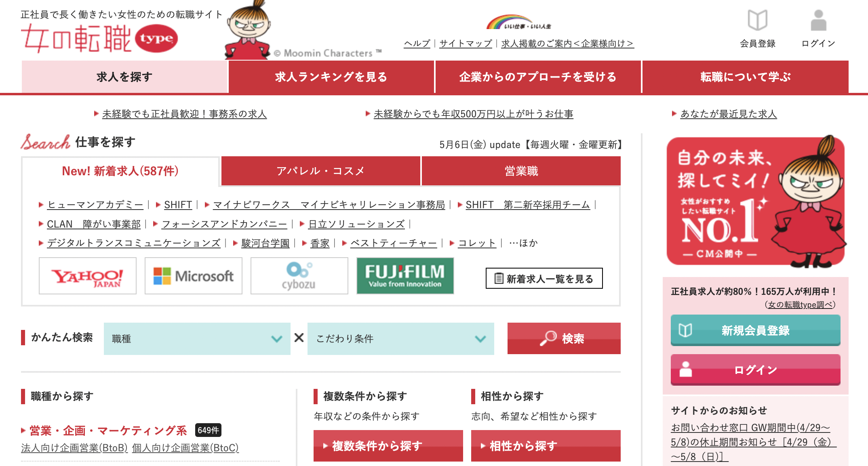Open 未経験でも正社員歓迎！事務系の求人 link
The height and width of the screenshot is (466, 868).
pyautogui.click(x=184, y=114)
